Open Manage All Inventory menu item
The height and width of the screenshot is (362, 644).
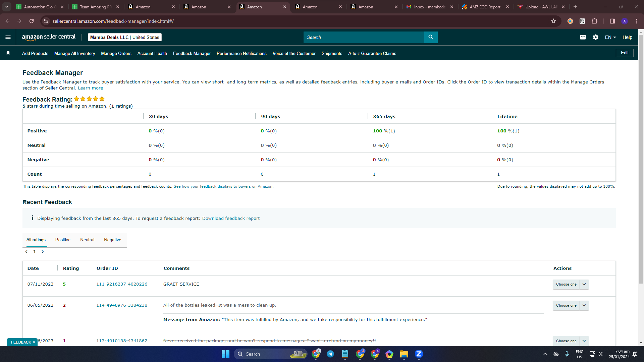point(74,53)
